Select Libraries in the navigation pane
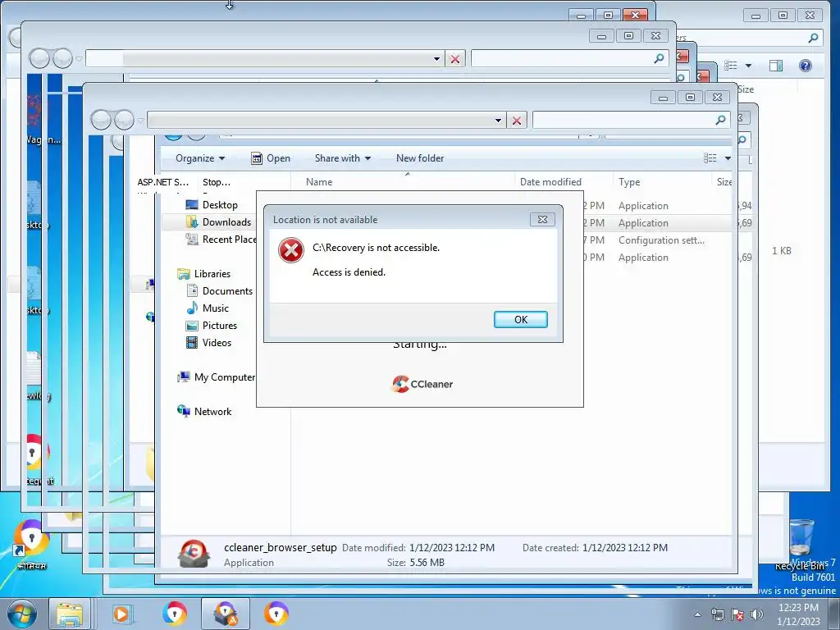 [212, 274]
